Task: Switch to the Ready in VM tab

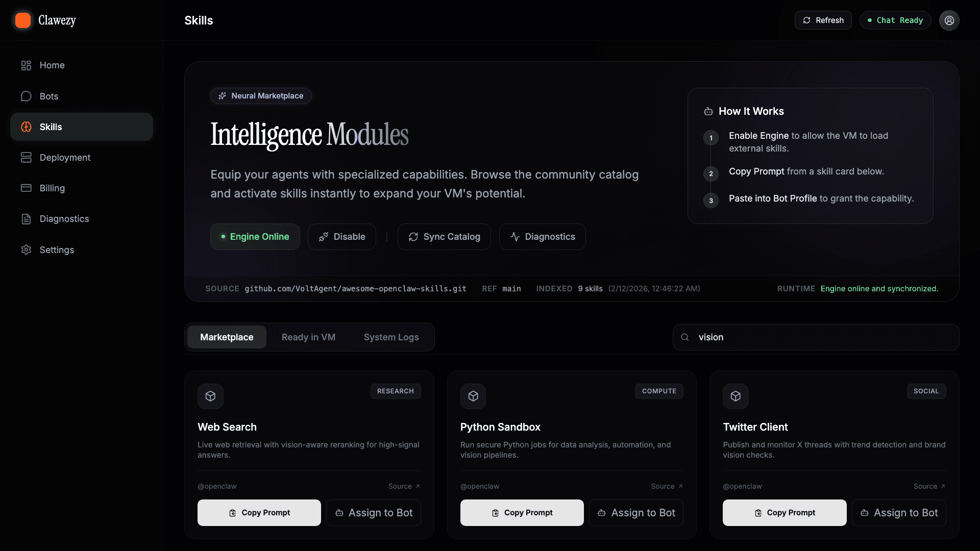Action: click(308, 337)
